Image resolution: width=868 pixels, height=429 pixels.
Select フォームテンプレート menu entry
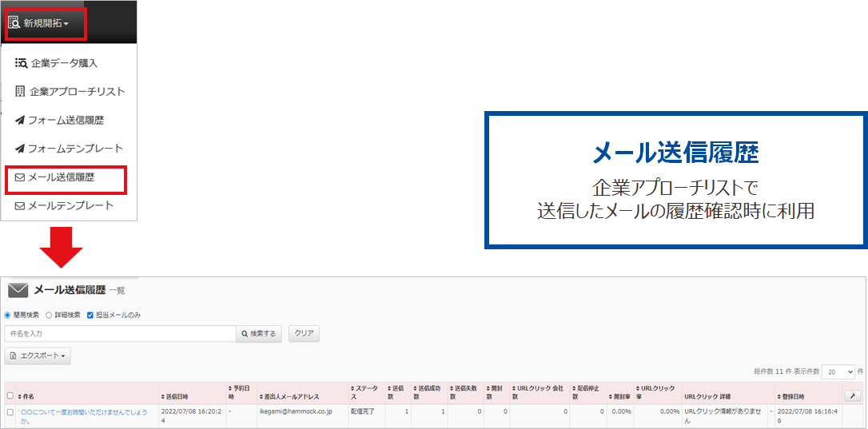pos(69,149)
